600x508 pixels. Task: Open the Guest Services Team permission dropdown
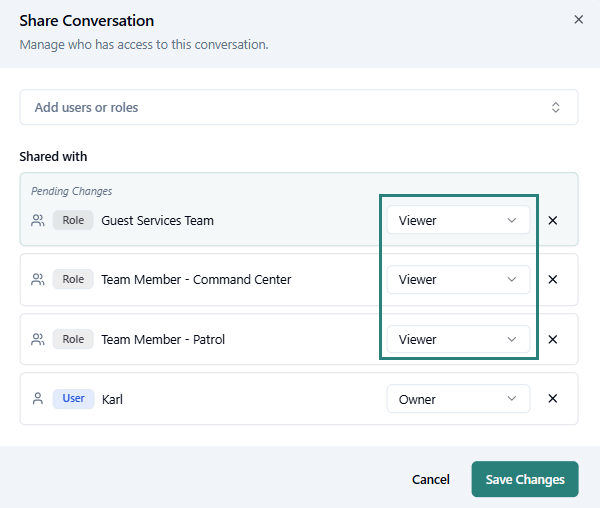tap(458, 220)
